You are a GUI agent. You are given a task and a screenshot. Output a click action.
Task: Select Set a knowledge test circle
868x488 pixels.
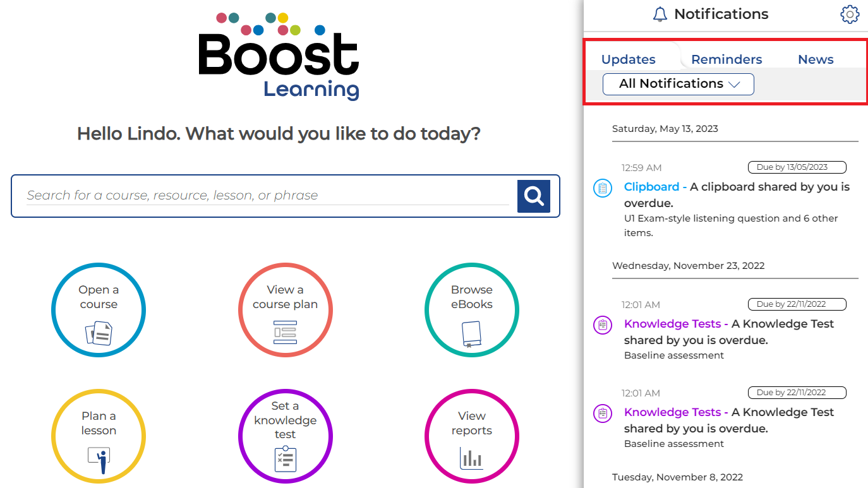[x=285, y=436]
